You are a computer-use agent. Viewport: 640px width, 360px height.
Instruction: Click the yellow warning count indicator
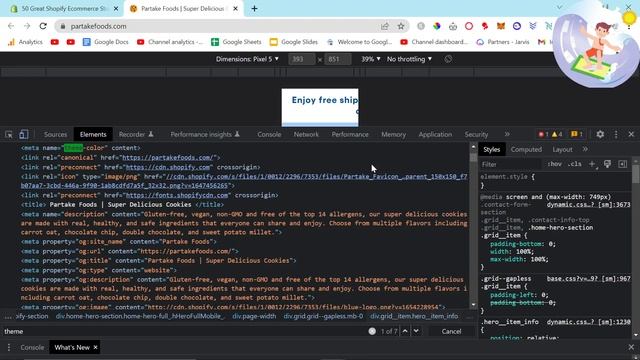tap(557, 134)
